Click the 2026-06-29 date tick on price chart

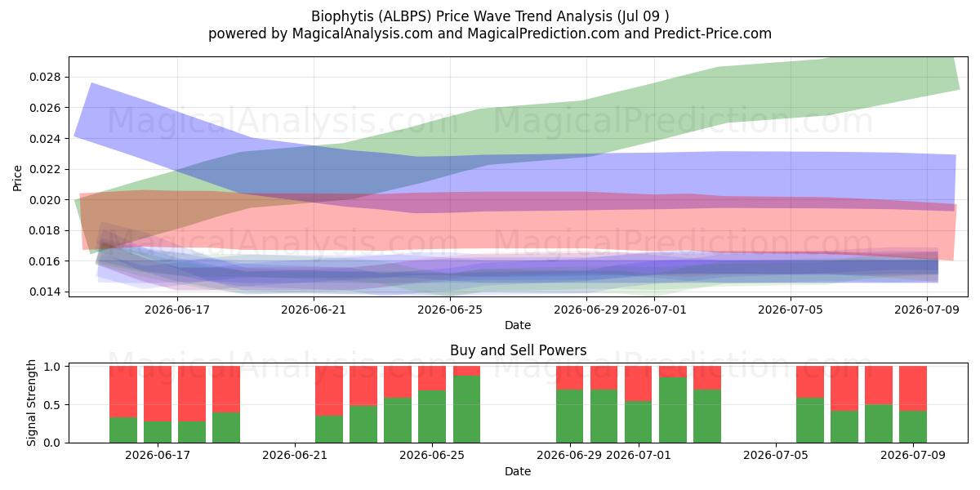[x=586, y=310]
